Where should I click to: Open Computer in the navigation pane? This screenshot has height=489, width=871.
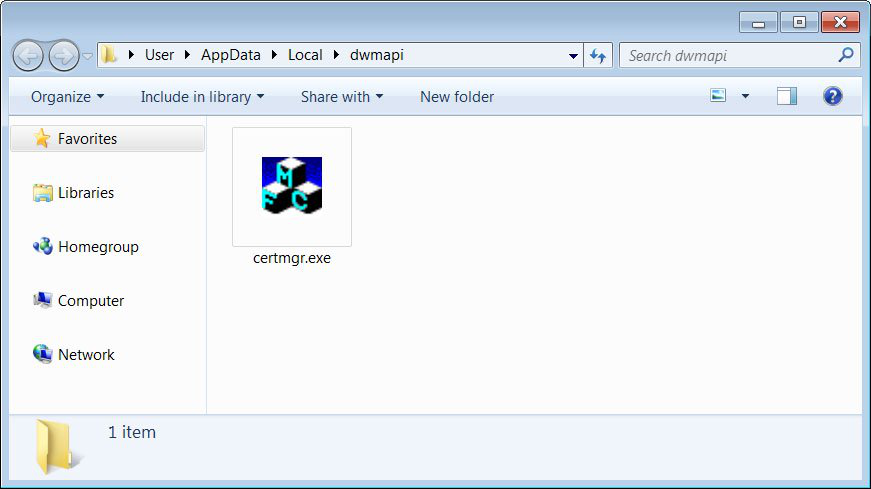90,301
